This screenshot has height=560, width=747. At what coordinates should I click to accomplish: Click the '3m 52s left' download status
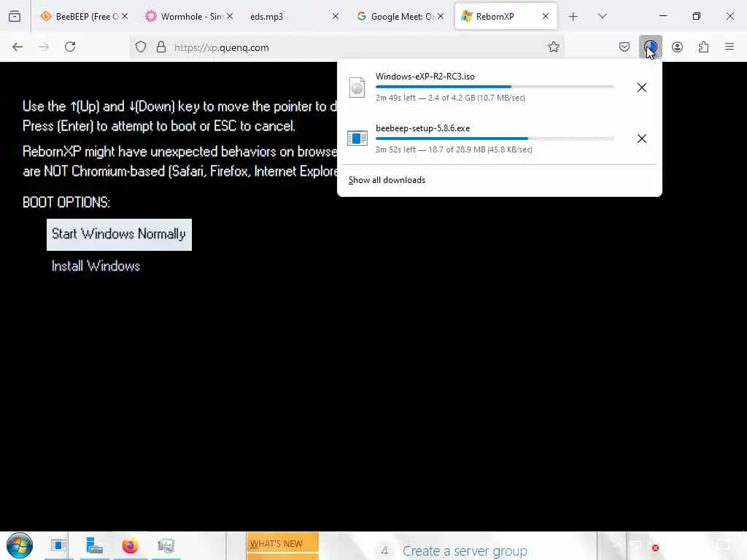pyautogui.click(x=454, y=149)
